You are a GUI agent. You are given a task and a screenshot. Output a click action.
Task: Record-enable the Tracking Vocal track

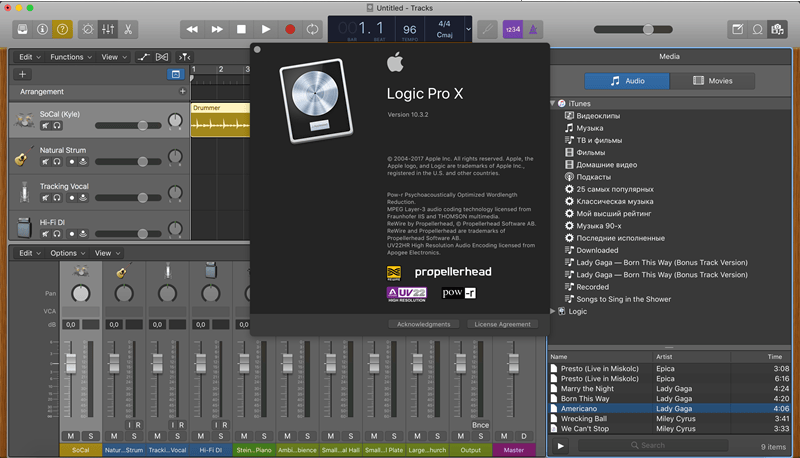(x=72, y=198)
